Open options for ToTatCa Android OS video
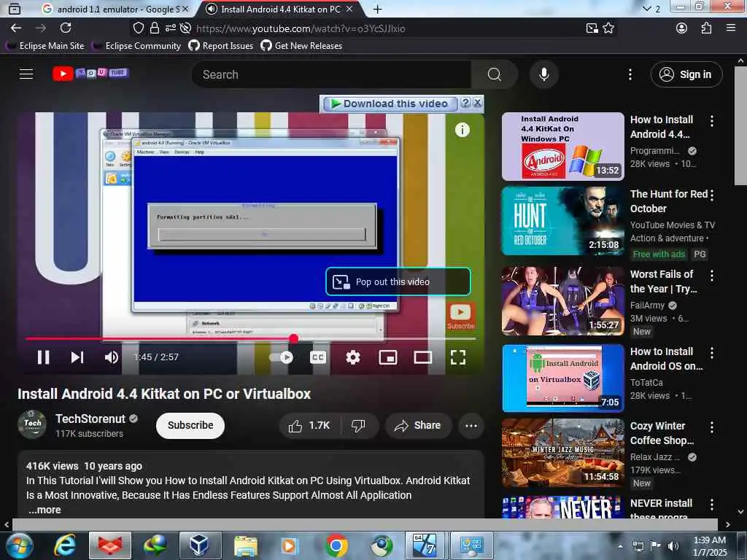This screenshot has height=560, width=747. (x=712, y=352)
